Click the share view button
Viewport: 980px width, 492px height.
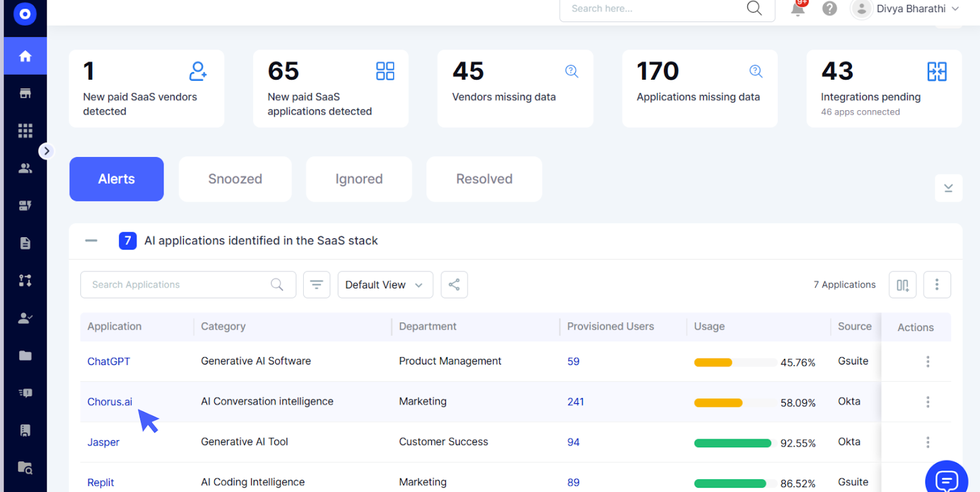(x=454, y=285)
